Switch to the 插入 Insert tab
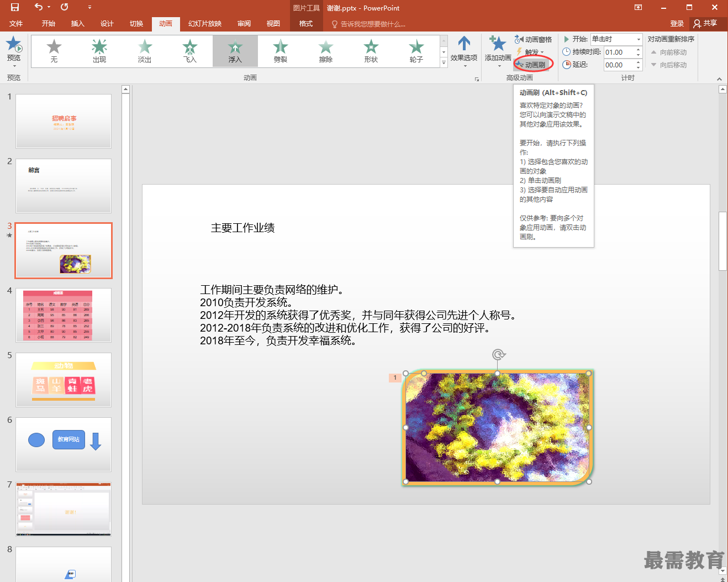The width and height of the screenshot is (728, 582). coord(78,23)
